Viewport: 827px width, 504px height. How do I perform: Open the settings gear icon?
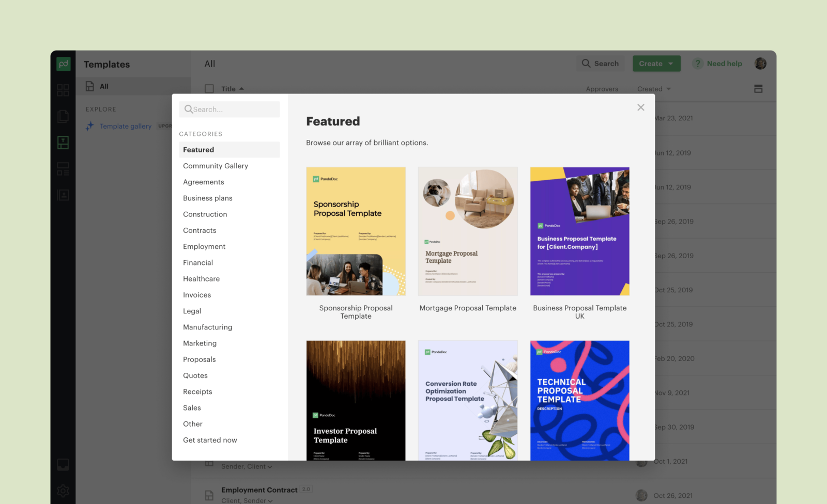(x=63, y=491)
